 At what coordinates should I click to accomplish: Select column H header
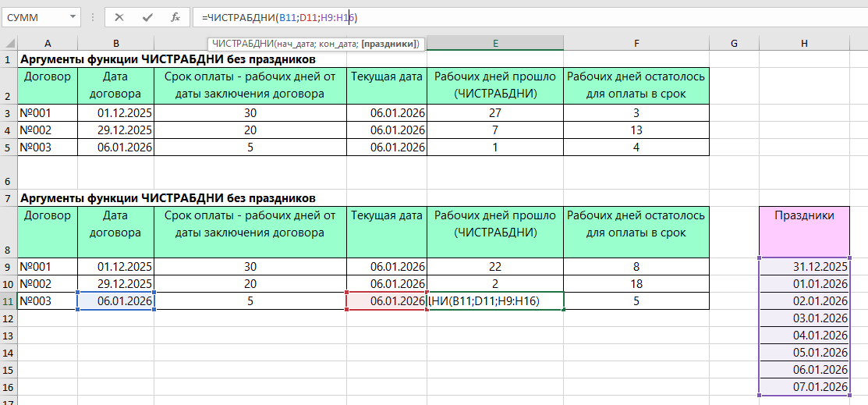tap(804, 44)
